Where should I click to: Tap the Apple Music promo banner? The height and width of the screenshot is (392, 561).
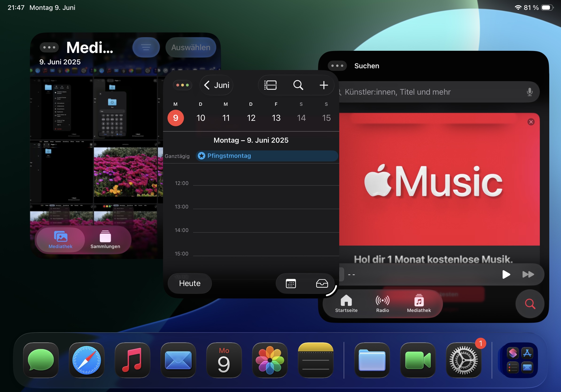click(439, 179)
